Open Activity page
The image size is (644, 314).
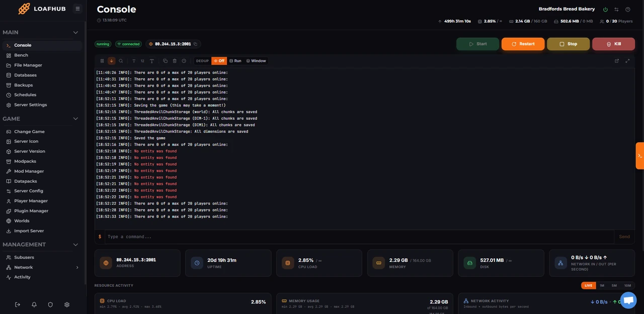(x=42, y=277)
